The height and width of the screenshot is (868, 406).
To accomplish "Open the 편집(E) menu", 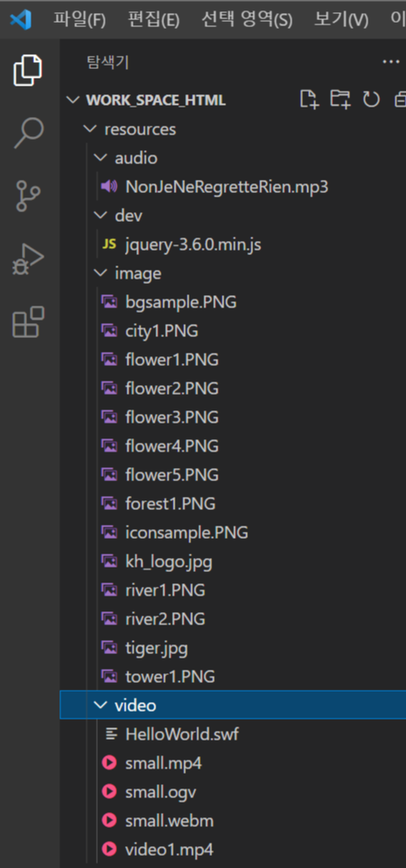I will [x=154, y=20].
